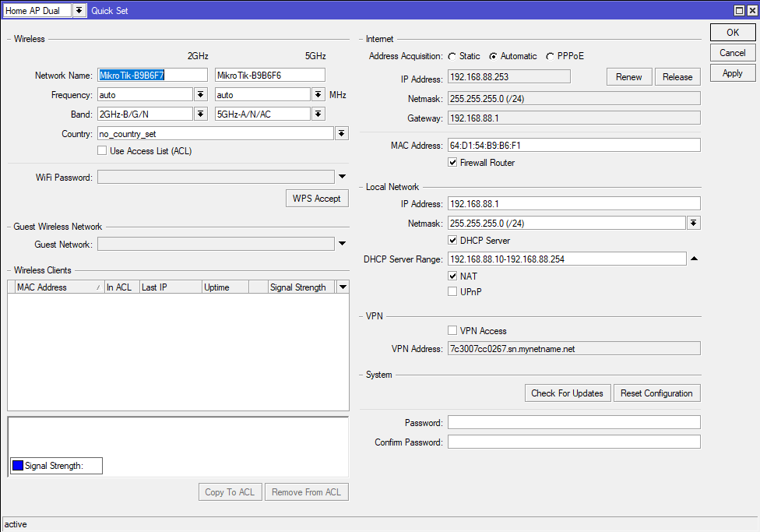Sort clients by the MAC Address column

point(58,287)
